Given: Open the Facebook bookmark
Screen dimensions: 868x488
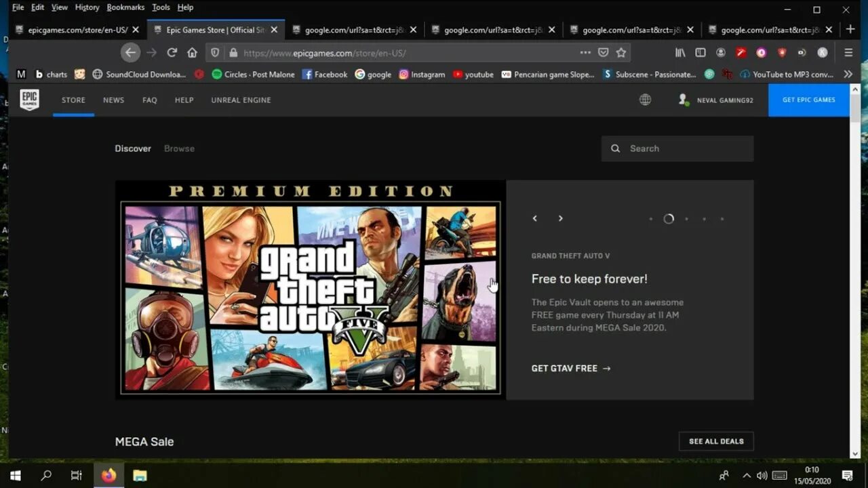Looking at the screenshot, I should click(325, 74).
